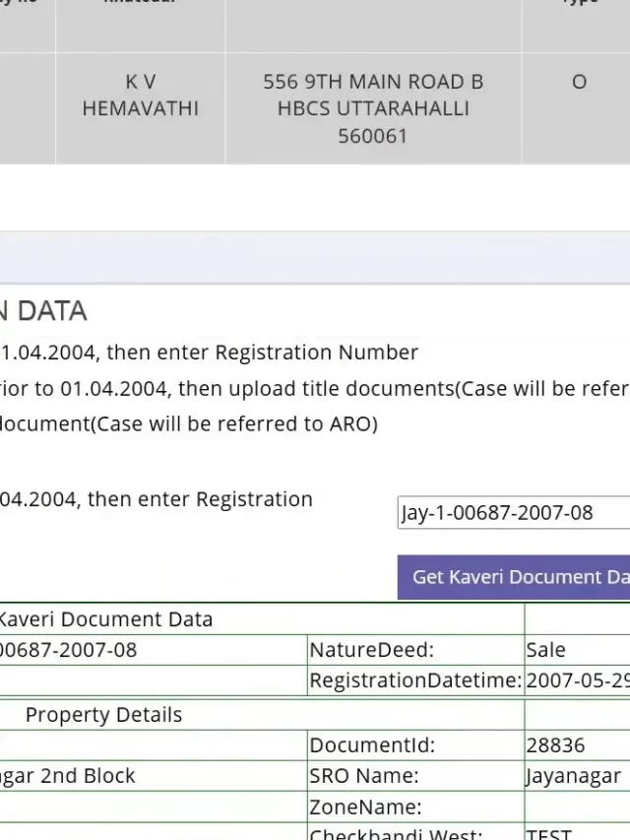Click the Property Details heading
This screenshot has height=840, width=630.
[x=104, y=715]
